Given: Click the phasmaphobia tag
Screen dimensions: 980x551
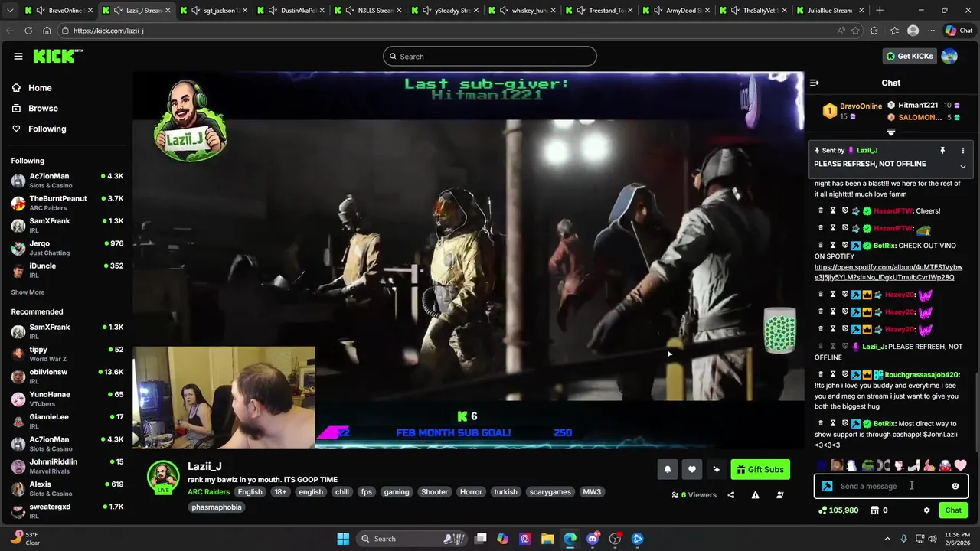Looking at the screenshot, I should point(217,507).
